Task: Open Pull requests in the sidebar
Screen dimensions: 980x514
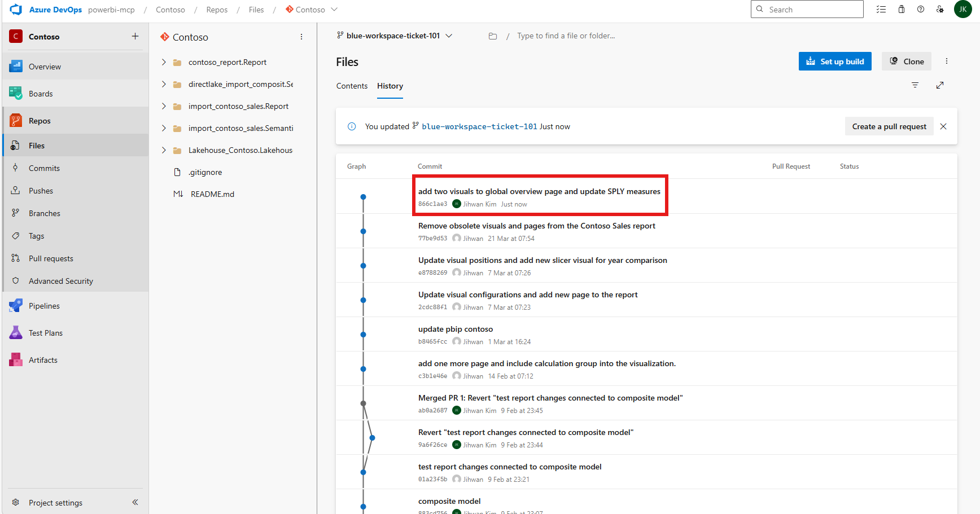Action: coord(76,258)
